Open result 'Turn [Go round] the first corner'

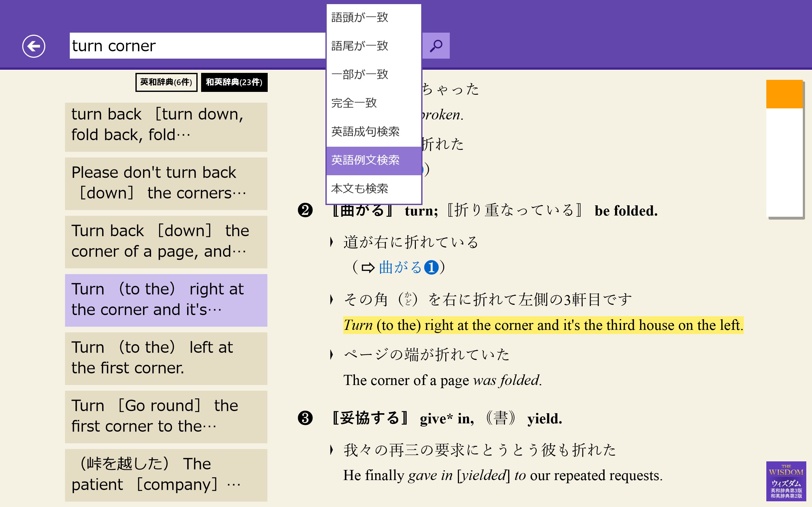tap(166, 416)
